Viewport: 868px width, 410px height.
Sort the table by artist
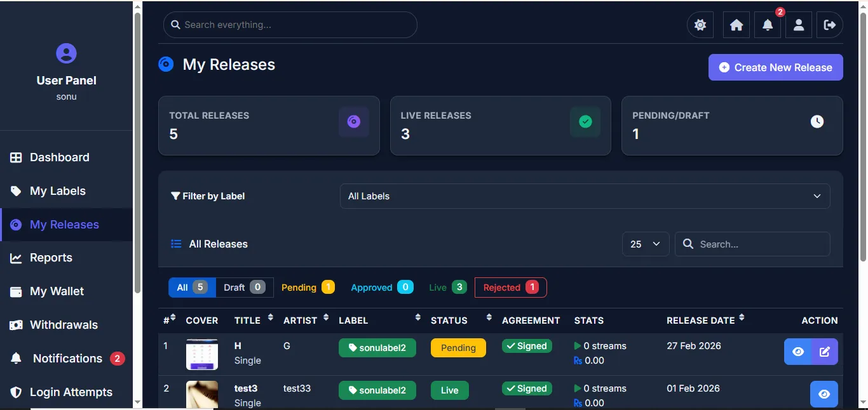pos(326,317)
